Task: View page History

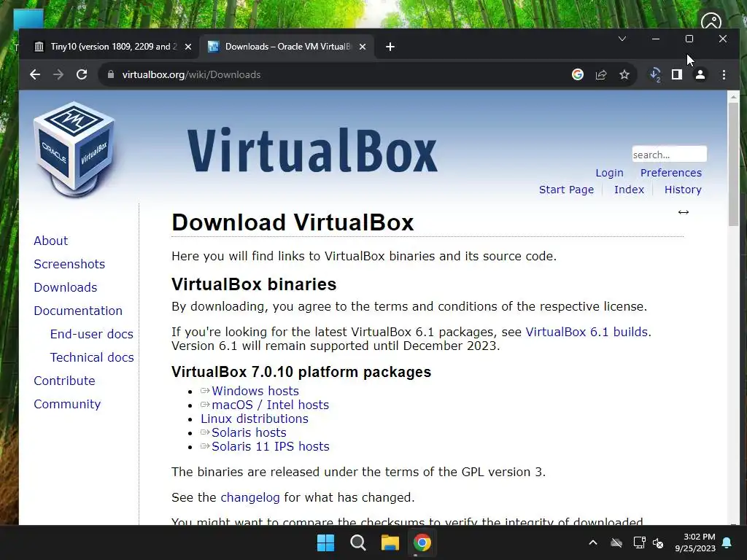Action: [x=683, y=190]
